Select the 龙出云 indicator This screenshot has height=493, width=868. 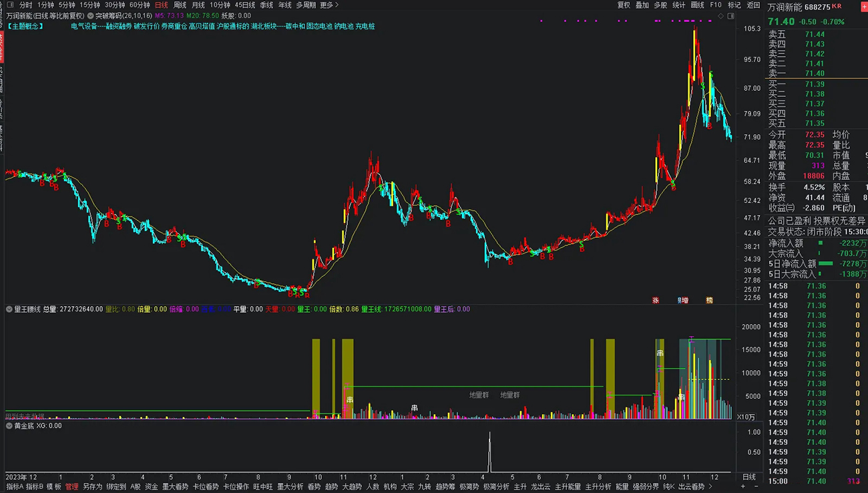[x=541, y=487]
